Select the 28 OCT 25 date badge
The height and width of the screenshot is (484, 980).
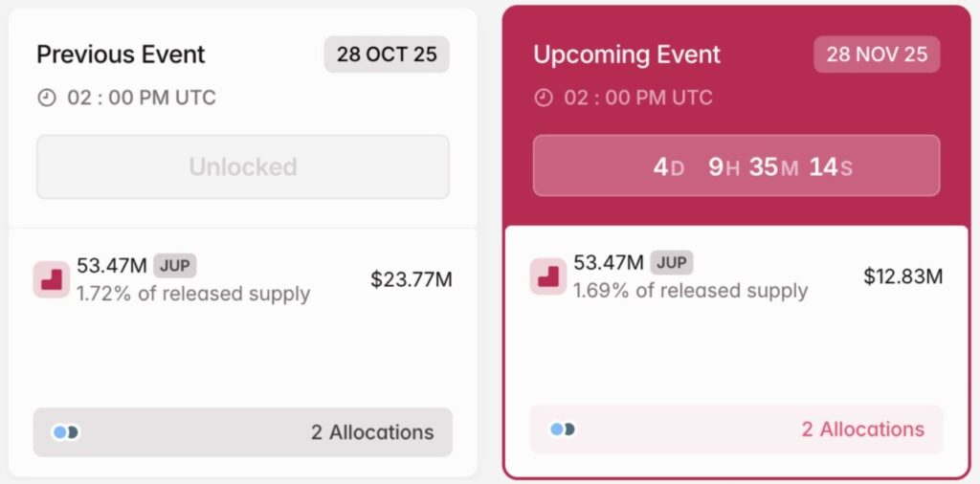pyautogui.click(x=387, y=55)
